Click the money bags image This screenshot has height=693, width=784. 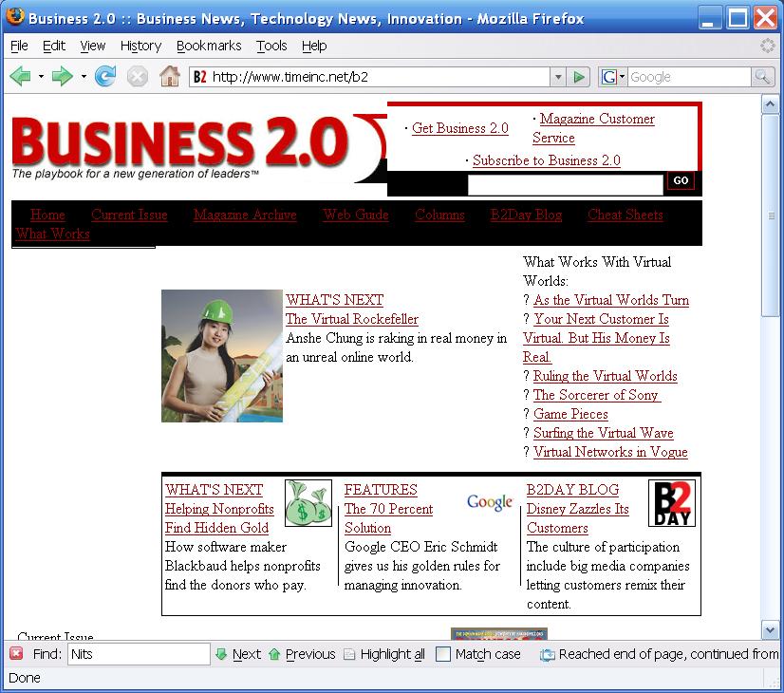tap(308, 503)
